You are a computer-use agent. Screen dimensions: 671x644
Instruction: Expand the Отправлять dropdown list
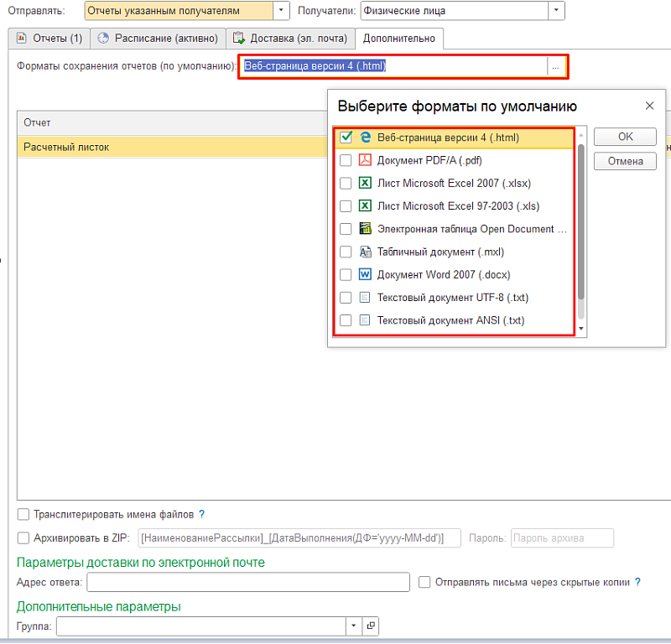(282, 11)
